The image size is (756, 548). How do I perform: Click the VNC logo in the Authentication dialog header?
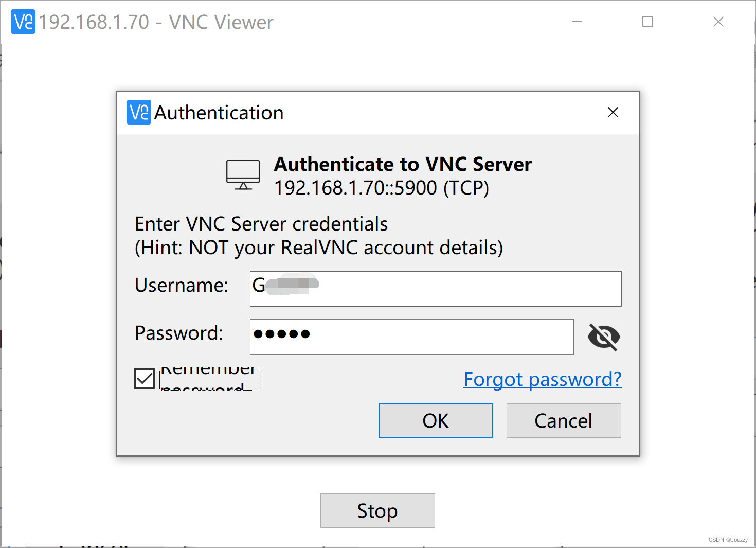138,113
